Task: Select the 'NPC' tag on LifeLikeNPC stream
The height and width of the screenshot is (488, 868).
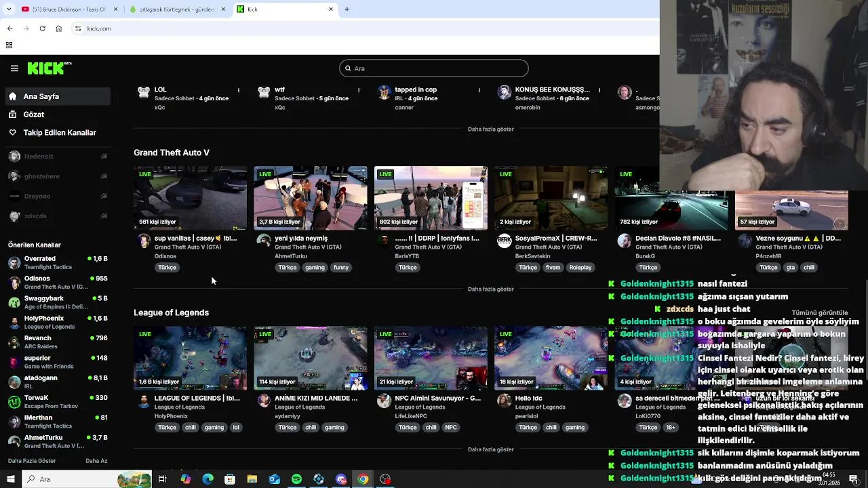Action: pyautogui.click(x=451, y=428)
